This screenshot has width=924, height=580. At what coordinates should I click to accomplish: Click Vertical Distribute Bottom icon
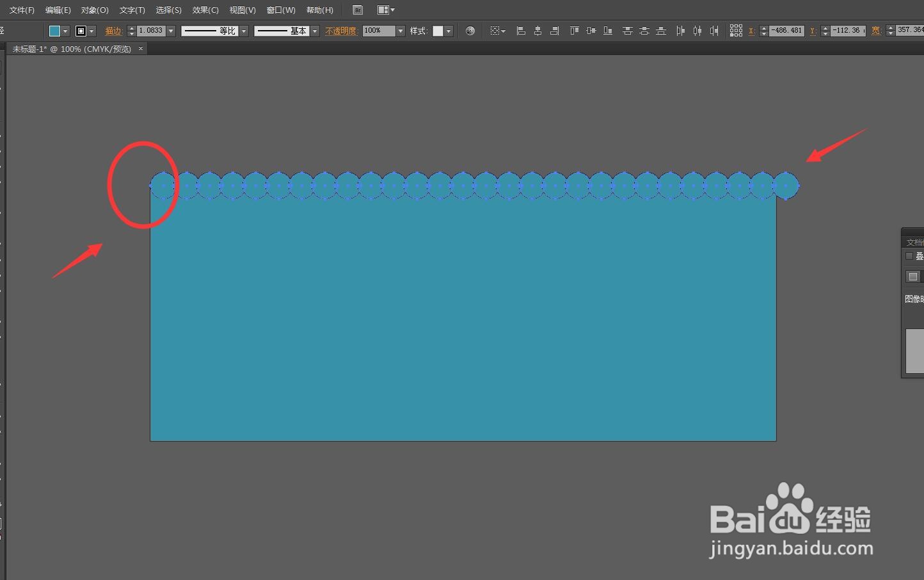tap(661, 31)
